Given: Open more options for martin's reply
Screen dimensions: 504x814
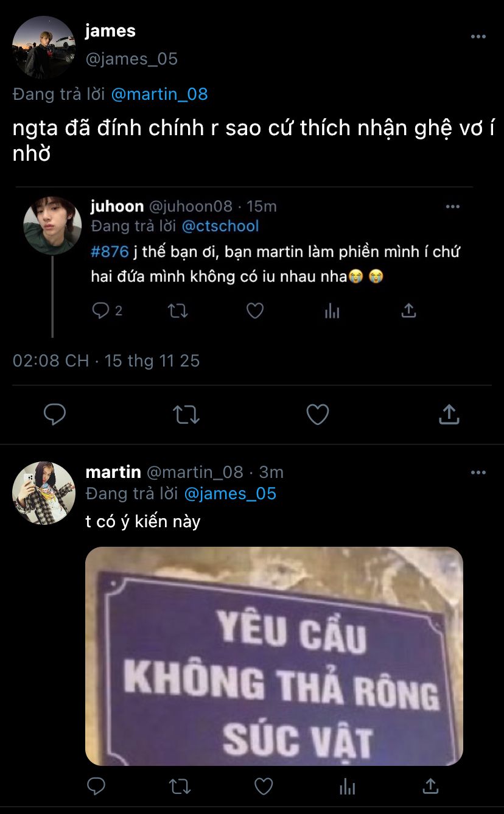Looking at the screenshot, I should pos(478,472).
